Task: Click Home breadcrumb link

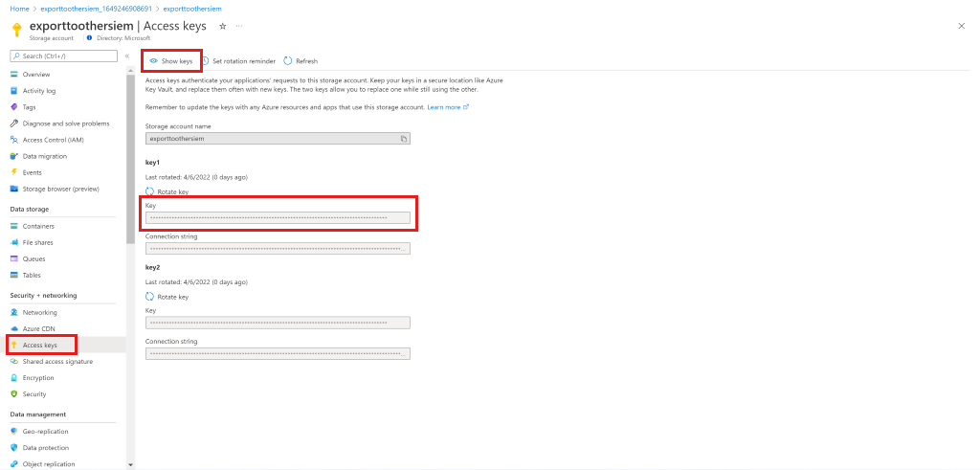Action: [19, 10]
